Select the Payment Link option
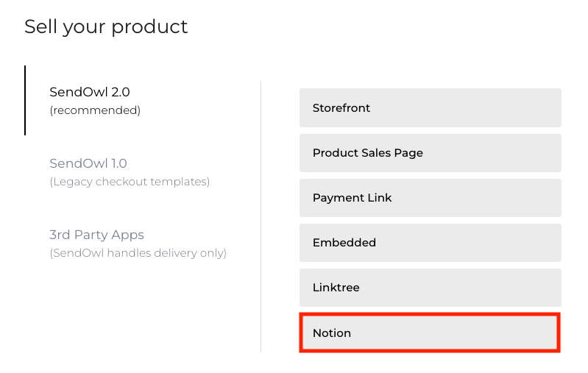This screenshot has height=373, width=588. point(430,198)
